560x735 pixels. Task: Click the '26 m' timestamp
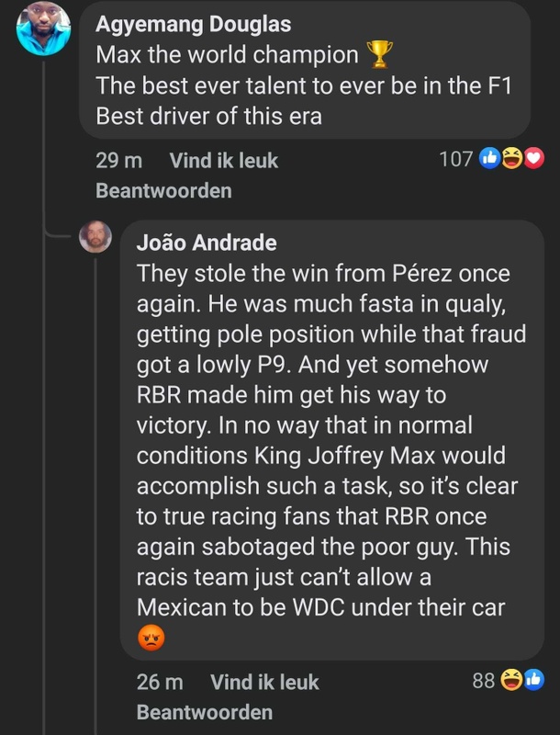[159, 682]
